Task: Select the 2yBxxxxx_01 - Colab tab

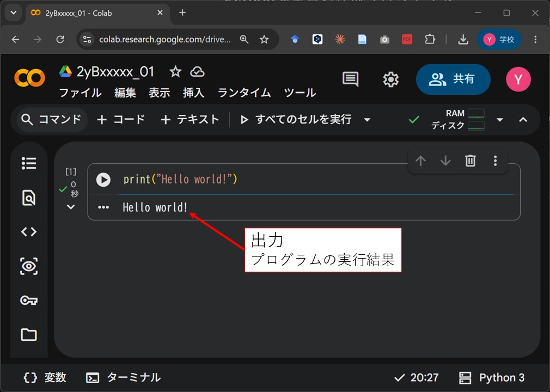Action: pos(97,13)
